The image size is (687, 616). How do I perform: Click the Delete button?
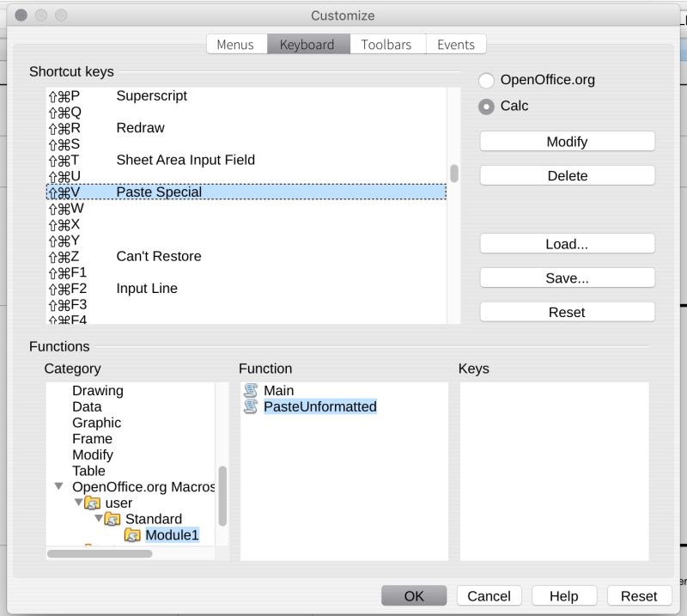(567, 175)
